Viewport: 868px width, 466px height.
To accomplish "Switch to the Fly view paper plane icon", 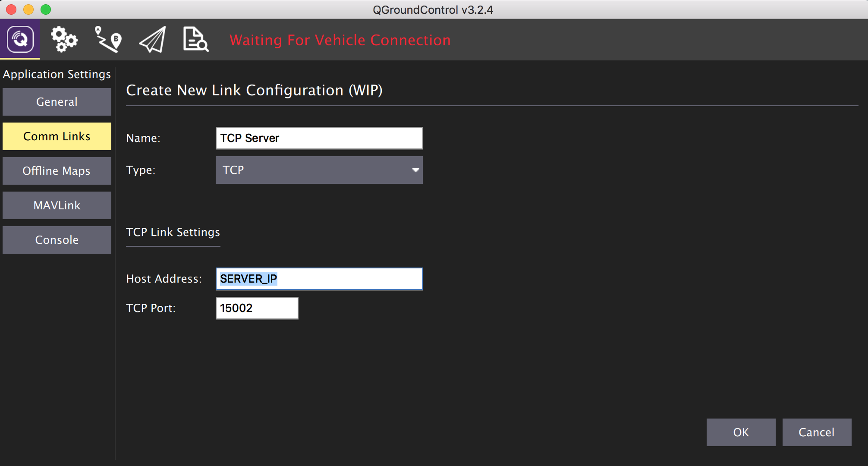I will click(152, 39).
